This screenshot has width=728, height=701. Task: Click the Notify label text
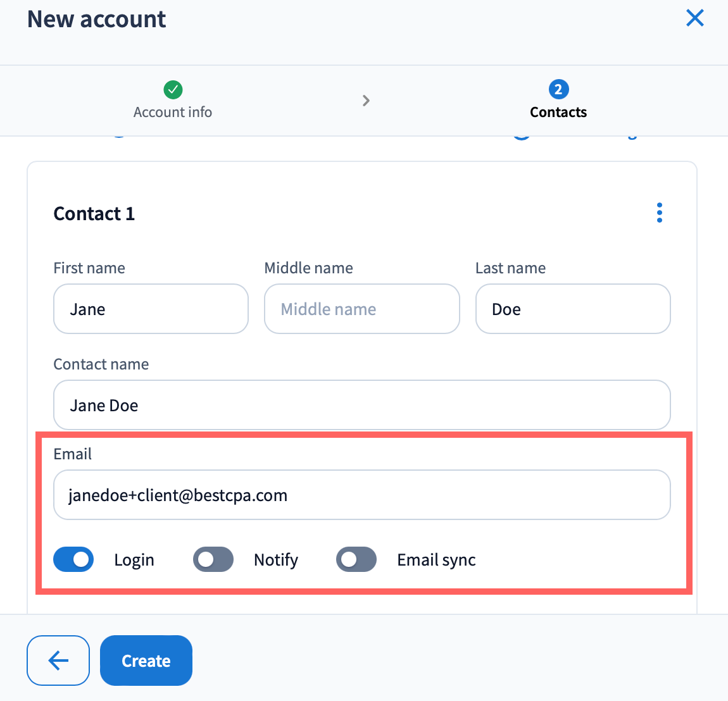click(x=276, y=560)
